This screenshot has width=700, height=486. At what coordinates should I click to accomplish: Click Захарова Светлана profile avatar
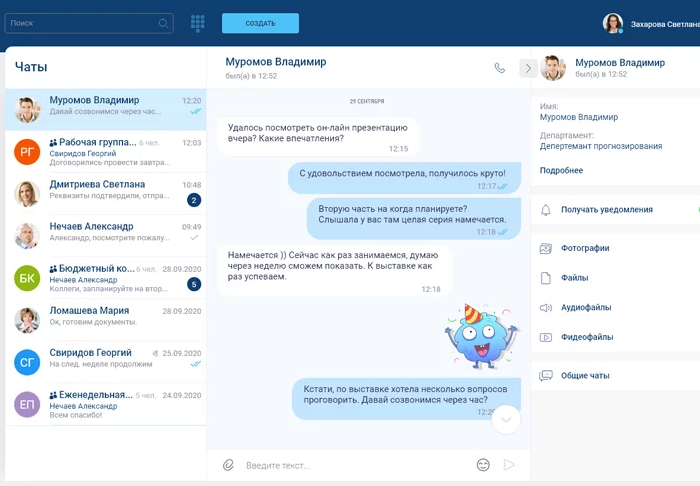[x=613, y=23]
